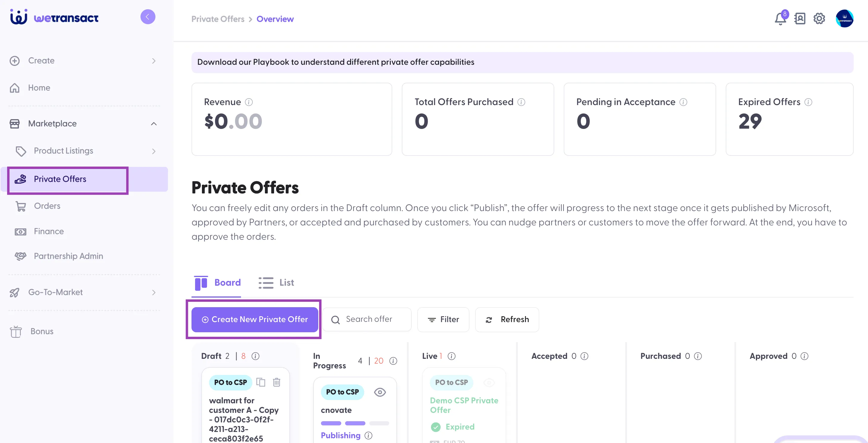Image resolution: width=868 pixels, height=443 pixels.
Task: Click the Search offer field
Action: [367, 319]
